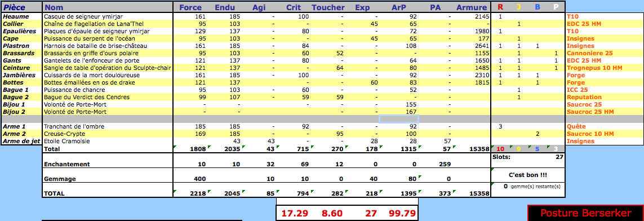644x221 pixels.
Task: Select Enchantement PA value 259
Action: 445,164
